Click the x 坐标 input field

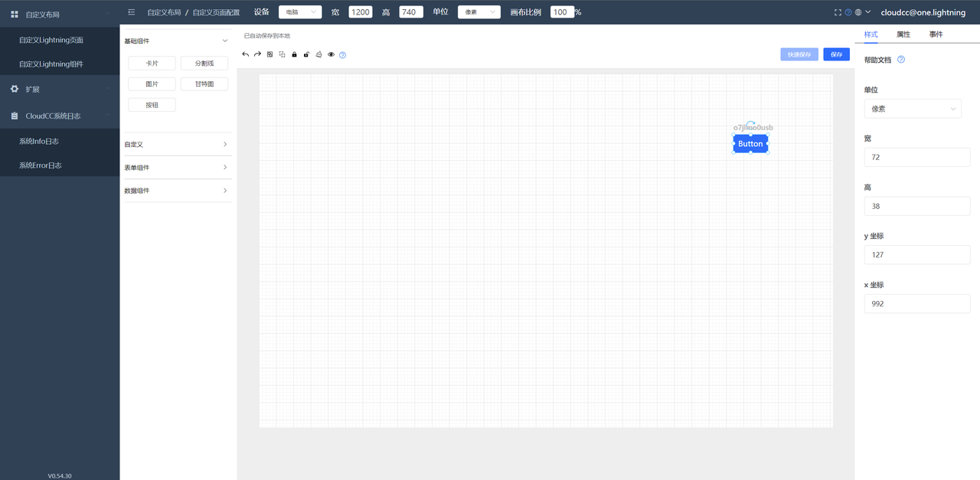(x=916, y=304)
